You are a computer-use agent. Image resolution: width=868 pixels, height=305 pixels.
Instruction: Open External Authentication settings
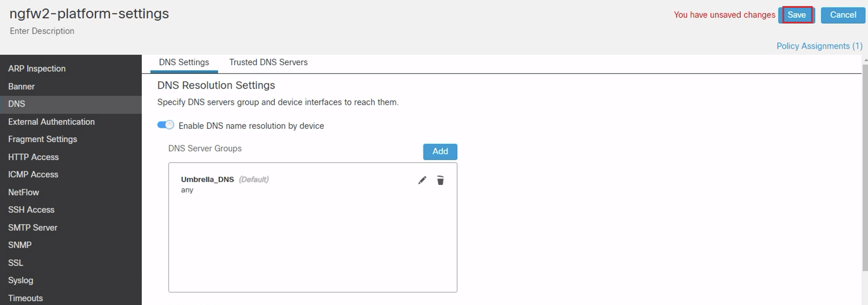click(x=71, y=122)
